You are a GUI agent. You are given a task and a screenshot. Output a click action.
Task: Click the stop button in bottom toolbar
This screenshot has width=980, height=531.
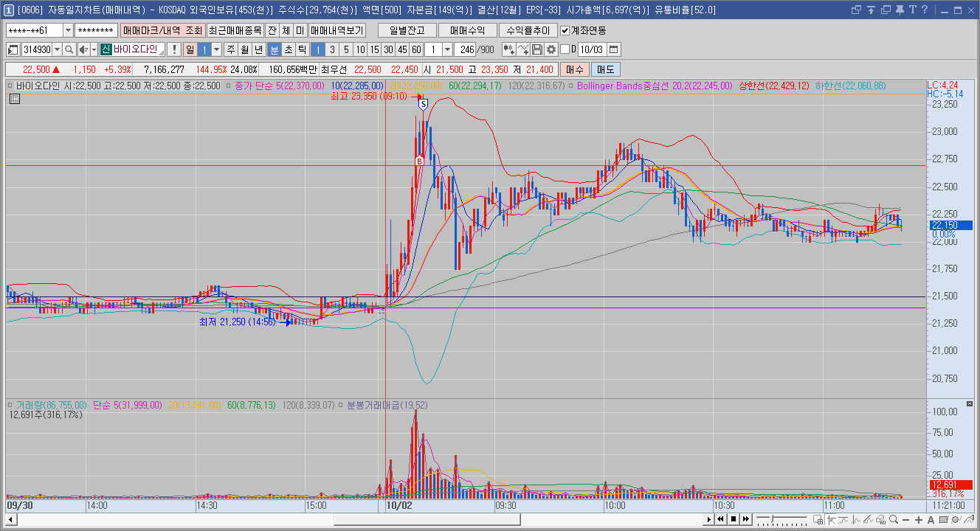point(734,519)
